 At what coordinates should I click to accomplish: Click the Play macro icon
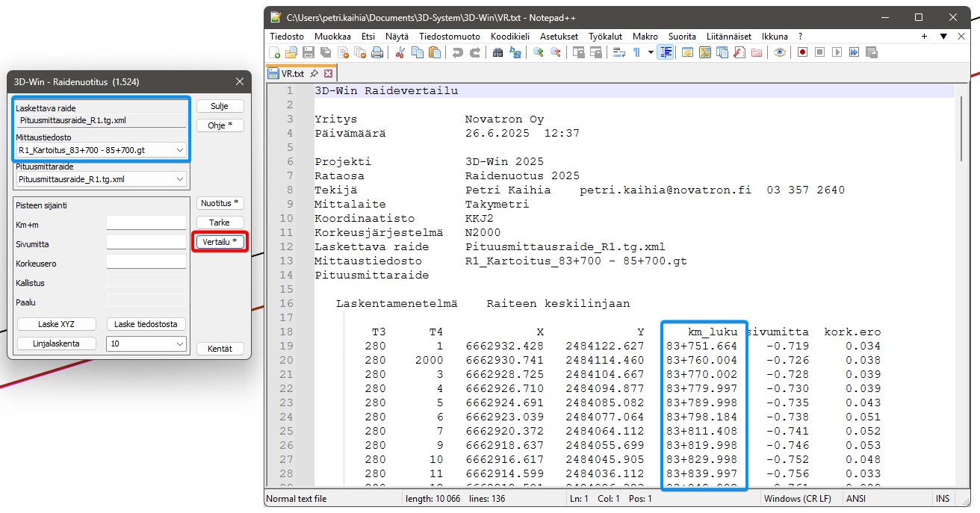point(837,52)
